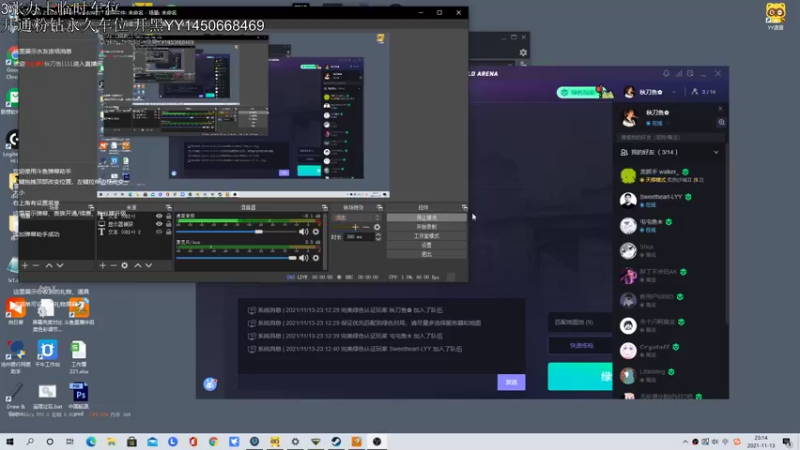Close the friends panel
Image resolution: width=800 pixels, height=450 pixels.
coord(720,108)
